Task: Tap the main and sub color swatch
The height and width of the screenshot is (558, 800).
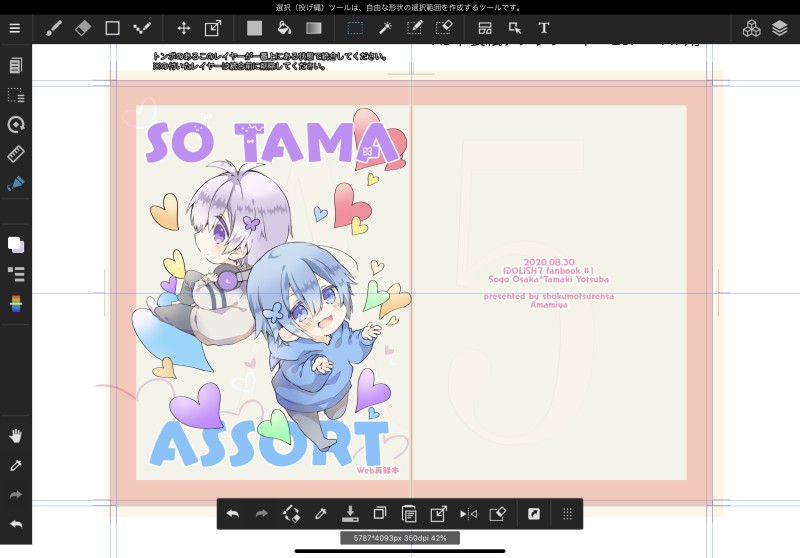Action: click(x=16, y=244)
